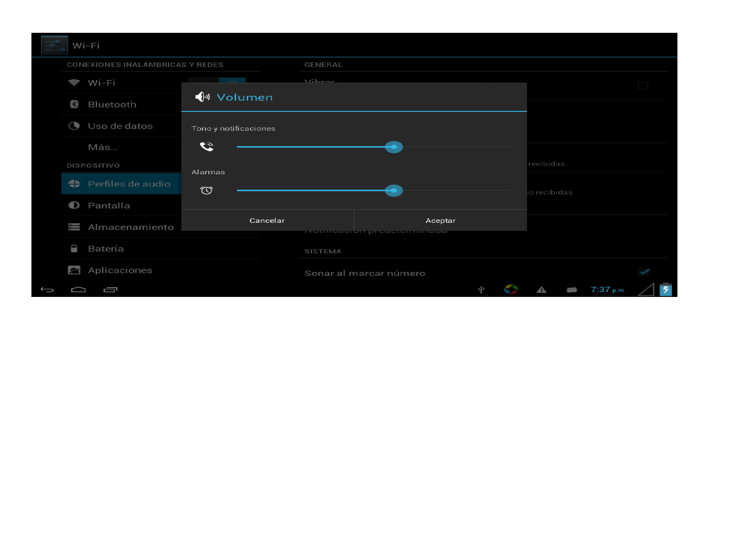The image size is (756, 535).
Task: Tap Sonar al marcar número row text
Action: tap(365, 273)
